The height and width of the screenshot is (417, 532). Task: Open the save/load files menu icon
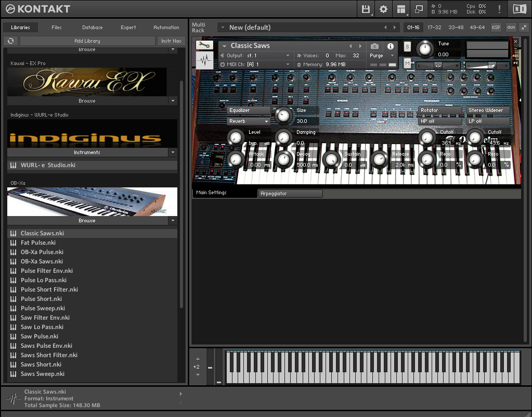point(366,9)
